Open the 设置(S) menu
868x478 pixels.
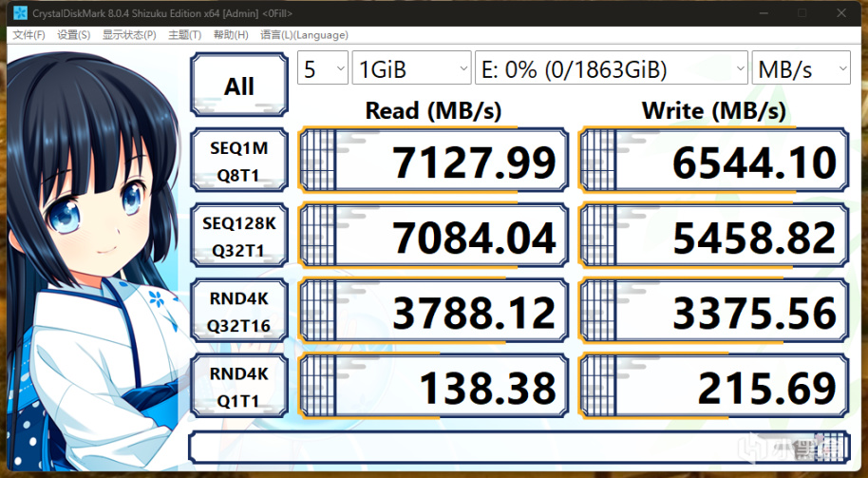(x=74, y=35)
